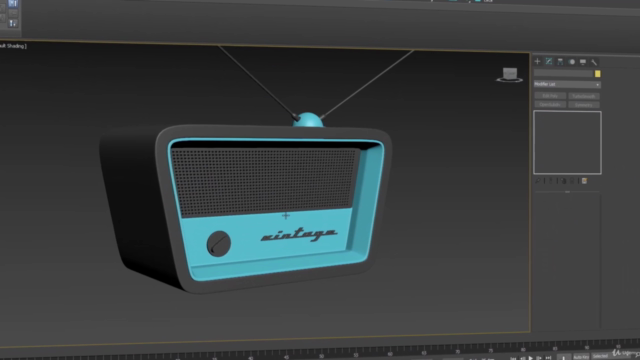640x360 pixels.
Task: Open the Display tab in command panel
Action: tap(583, 62)
